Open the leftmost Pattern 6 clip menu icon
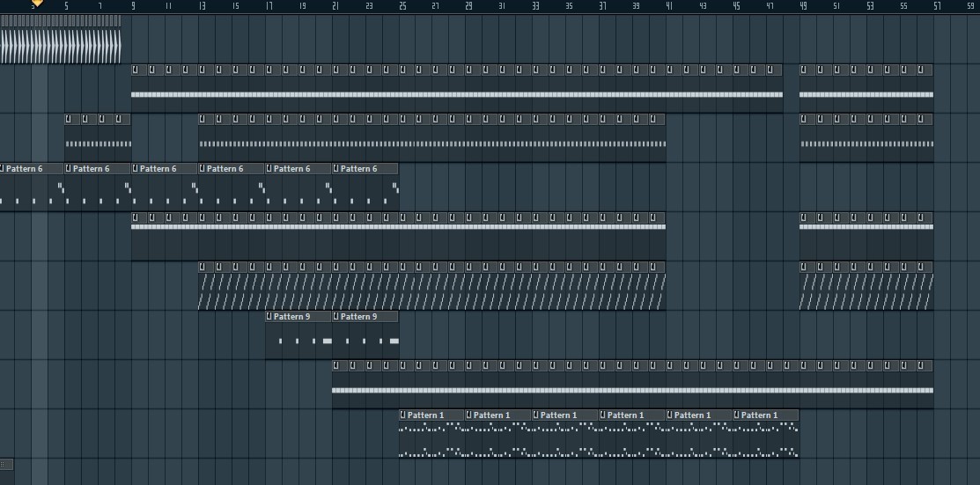 [3, 168]
